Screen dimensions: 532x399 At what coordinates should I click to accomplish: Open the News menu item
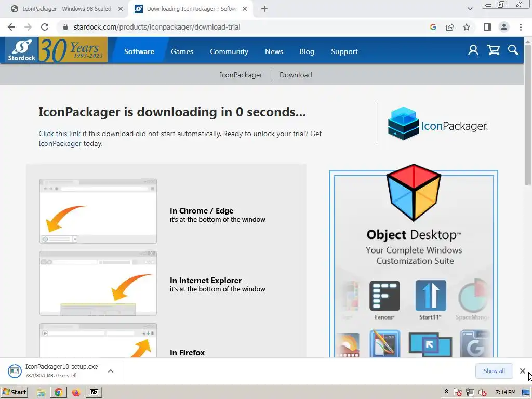coord(274,51)
